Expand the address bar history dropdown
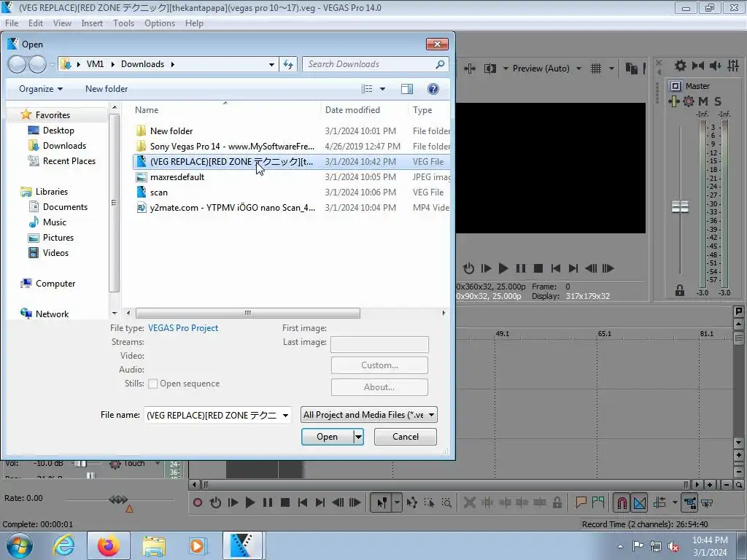The height and width of the screenshot is (560, 747). 271,64
